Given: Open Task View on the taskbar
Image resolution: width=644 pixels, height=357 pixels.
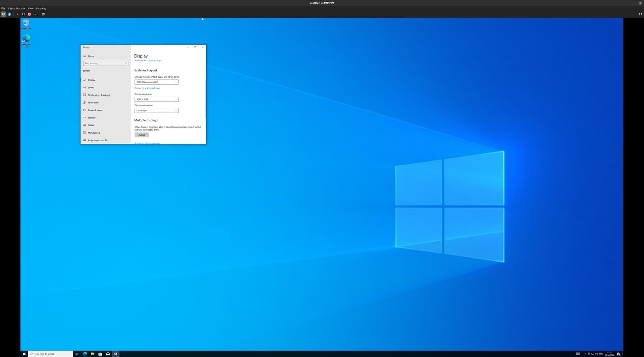Looking at the screenshot, I should click(77, 354).
